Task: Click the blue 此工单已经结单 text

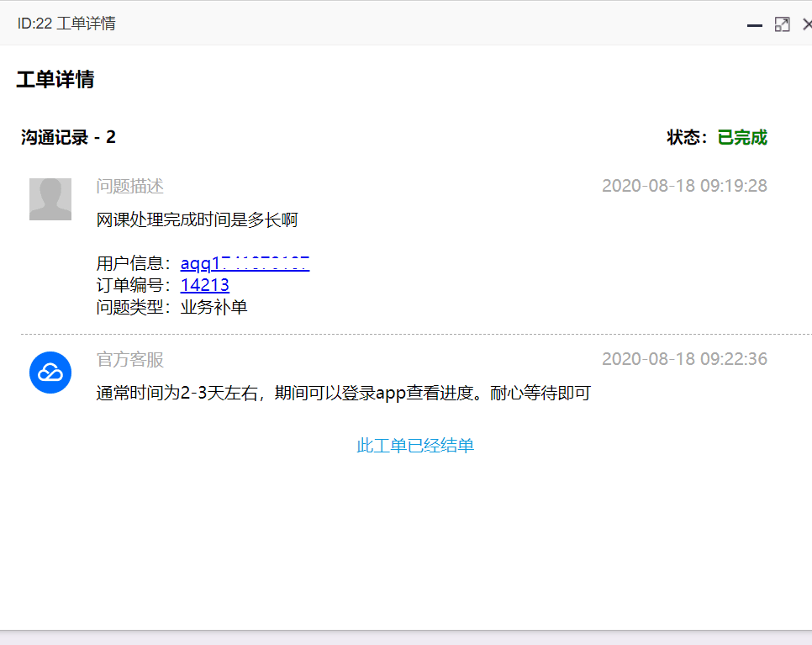Action: [414, 445]
